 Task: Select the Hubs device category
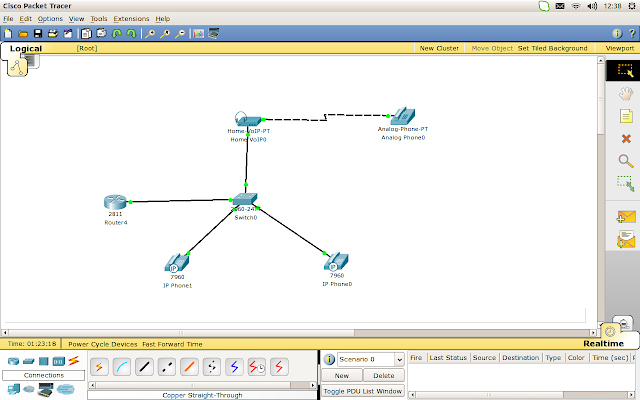click(44, 361)
